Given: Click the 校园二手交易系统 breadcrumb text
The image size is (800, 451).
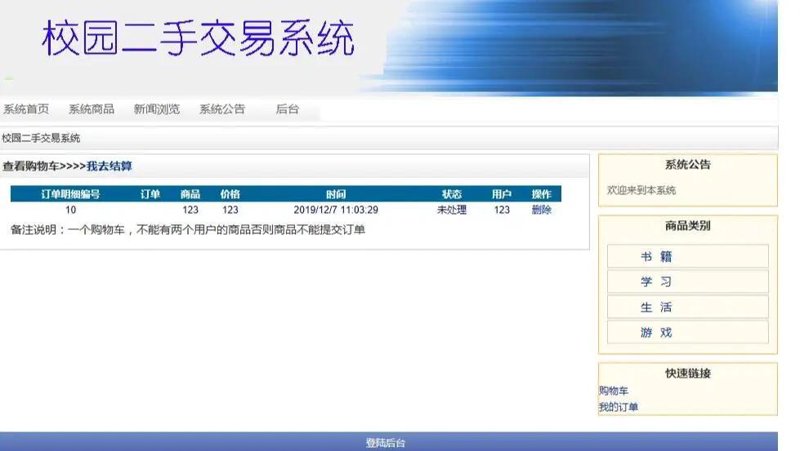Looking at the screenshot, I should 41,138.
